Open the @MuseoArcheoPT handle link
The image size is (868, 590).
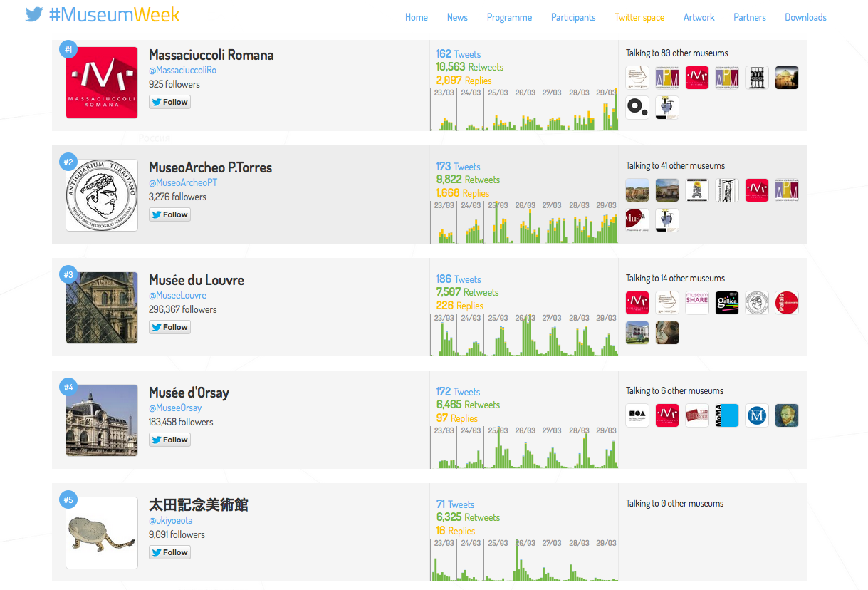[x=183, y=182]
